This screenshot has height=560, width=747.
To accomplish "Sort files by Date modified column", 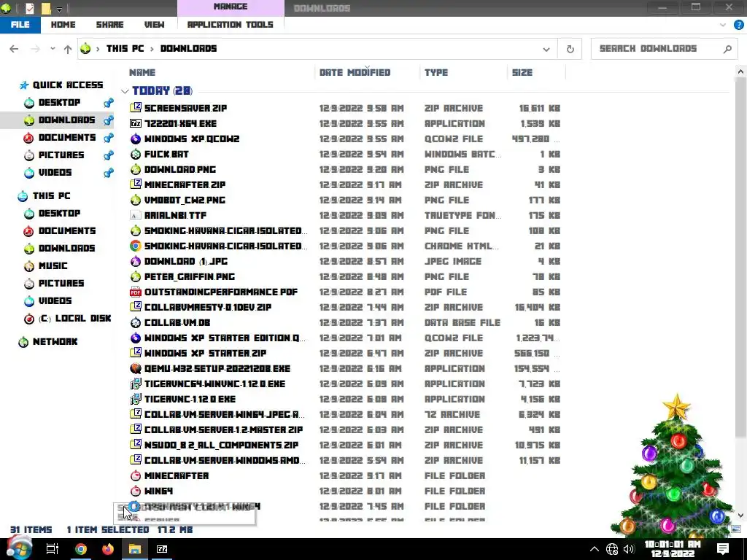I will tap(355, 72).
